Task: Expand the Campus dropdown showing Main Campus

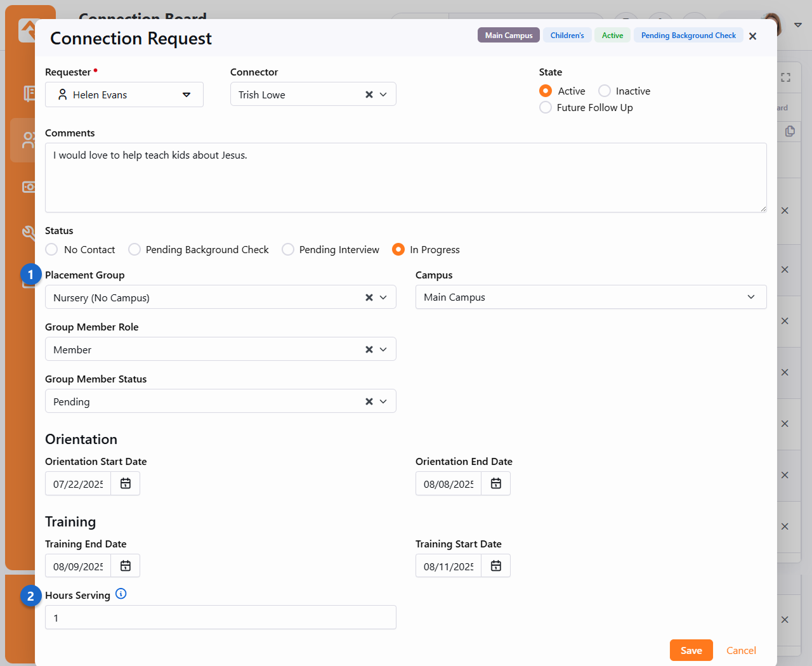Action: [751, 297]
